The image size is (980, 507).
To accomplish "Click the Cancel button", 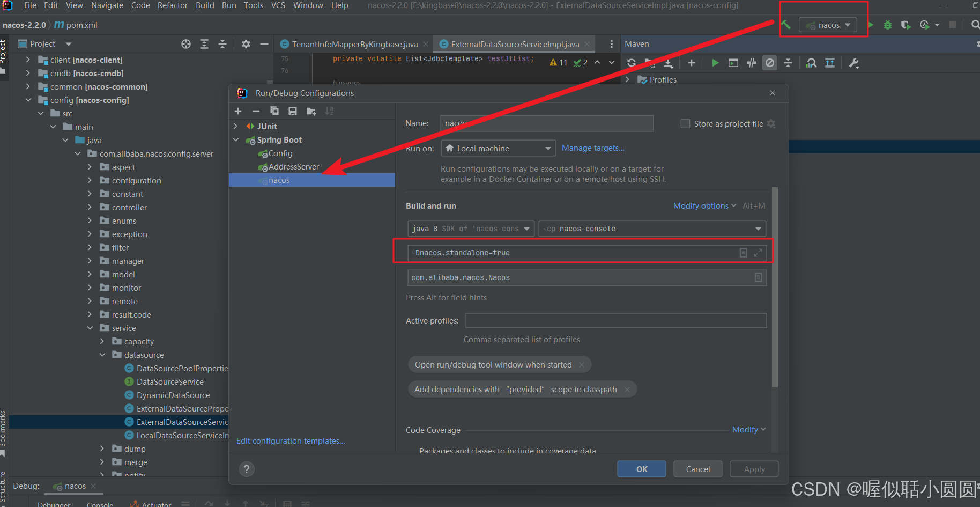I will pos(698,469).
